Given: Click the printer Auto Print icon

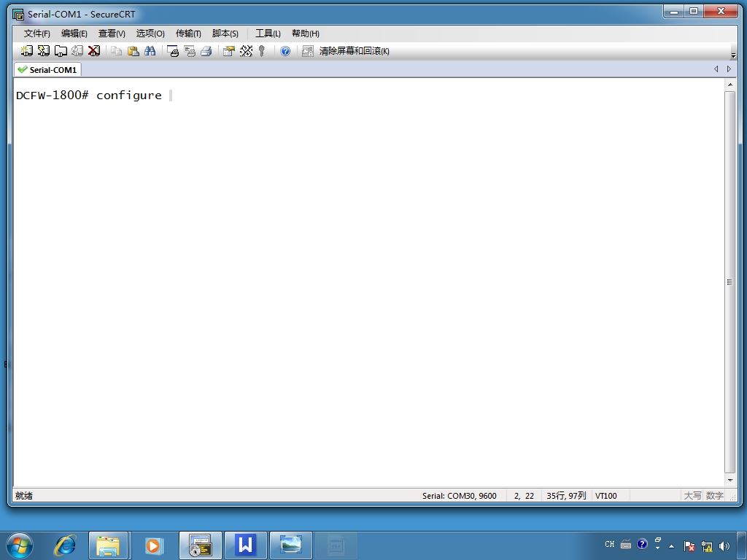Looking at the screenshot, I should click(206, 51).
